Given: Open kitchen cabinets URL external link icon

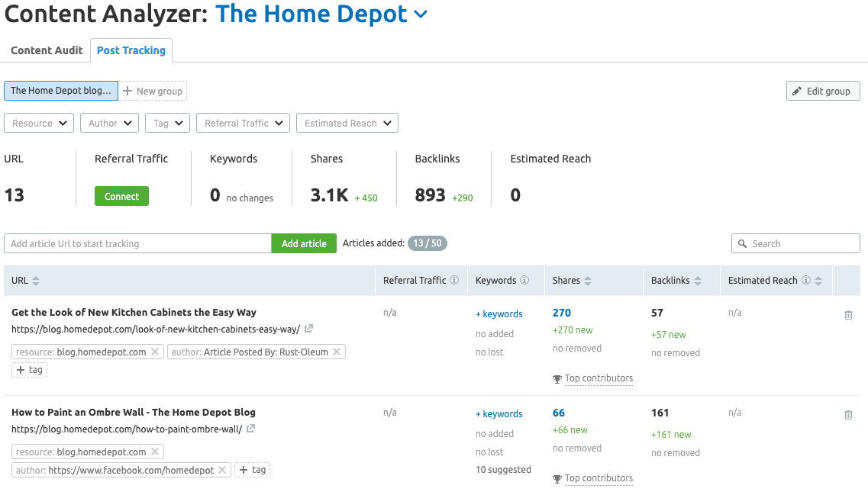Looking at the screenshot, I should 309,329.
